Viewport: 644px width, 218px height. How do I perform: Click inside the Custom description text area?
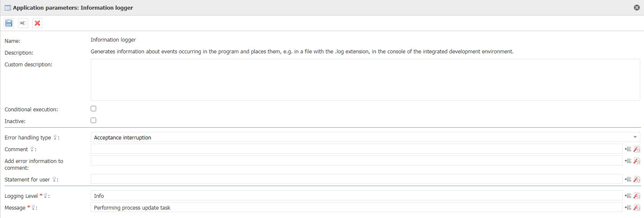[x=365, y=80]
